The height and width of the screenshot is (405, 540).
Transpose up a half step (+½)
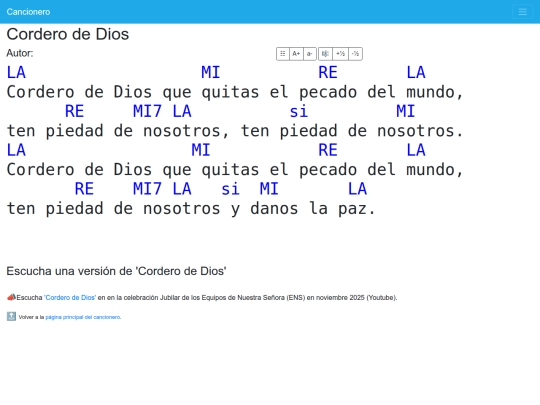341,54
